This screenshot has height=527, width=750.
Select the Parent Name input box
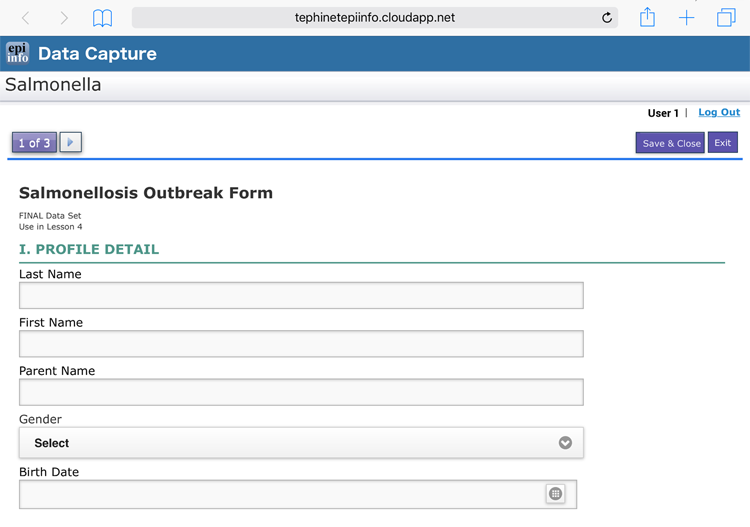click(301, 392)
